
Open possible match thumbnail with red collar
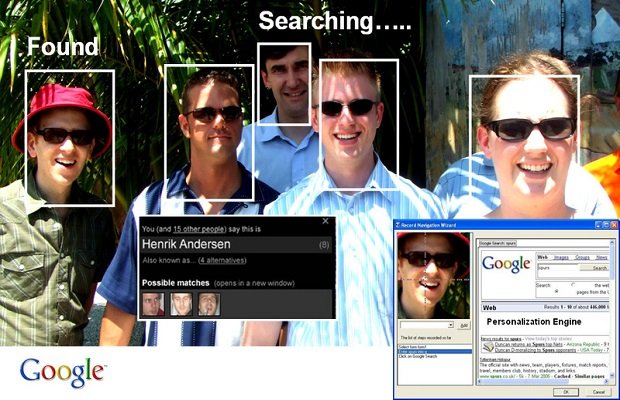[x=153, y=304]
